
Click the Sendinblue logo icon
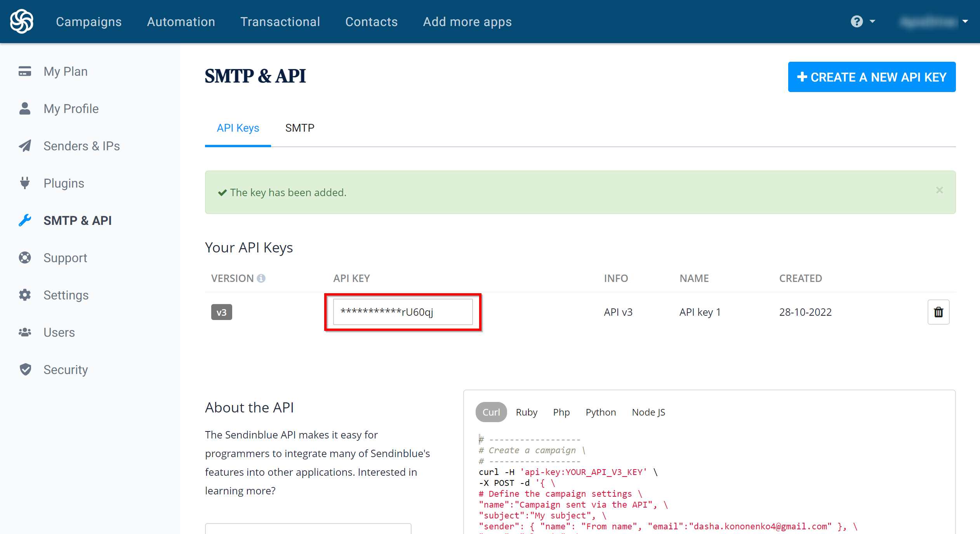point(22,21)
